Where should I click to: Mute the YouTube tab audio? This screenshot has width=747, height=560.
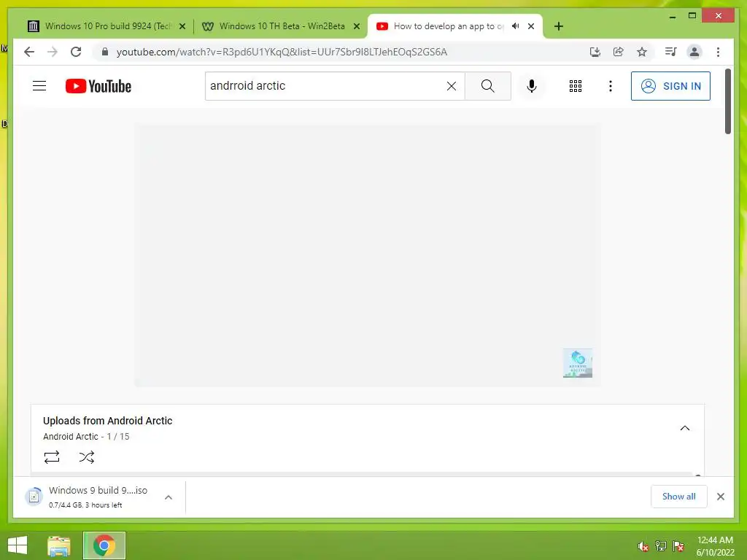pos(516,26)
